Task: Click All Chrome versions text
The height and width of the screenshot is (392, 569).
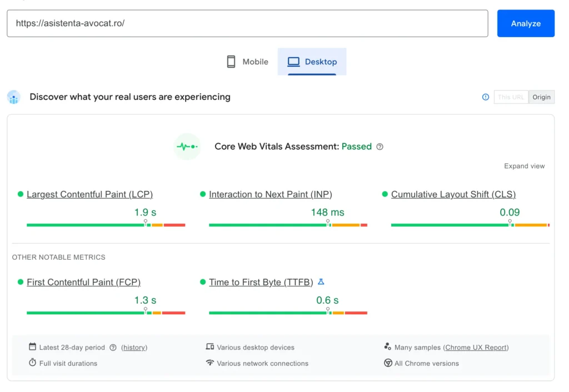Action: pyautogui.click(x=426, y=363)
